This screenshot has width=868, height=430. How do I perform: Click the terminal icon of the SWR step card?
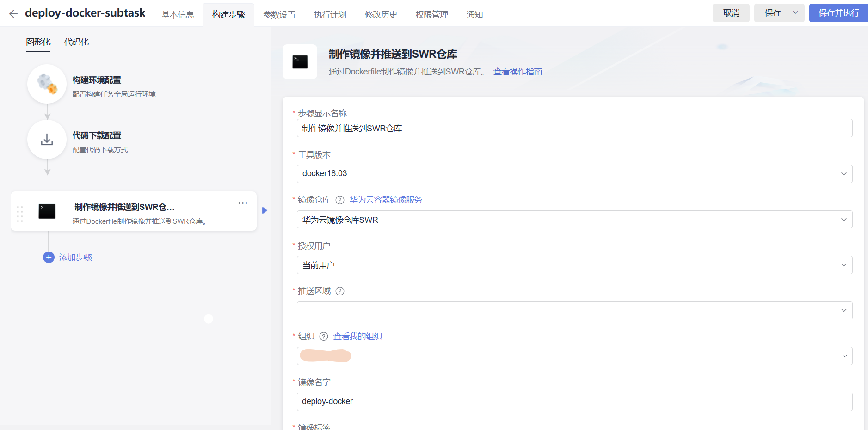[47, 211]
